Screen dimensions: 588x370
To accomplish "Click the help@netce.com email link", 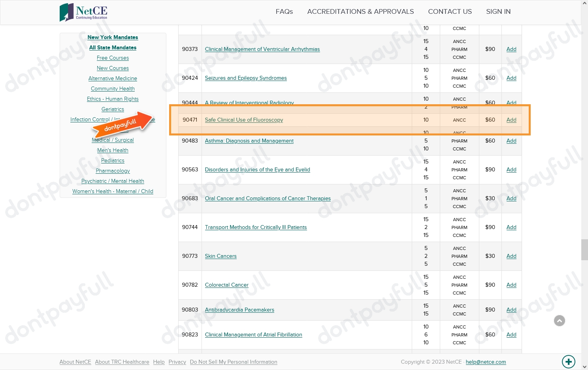I will tap(486, 362).
